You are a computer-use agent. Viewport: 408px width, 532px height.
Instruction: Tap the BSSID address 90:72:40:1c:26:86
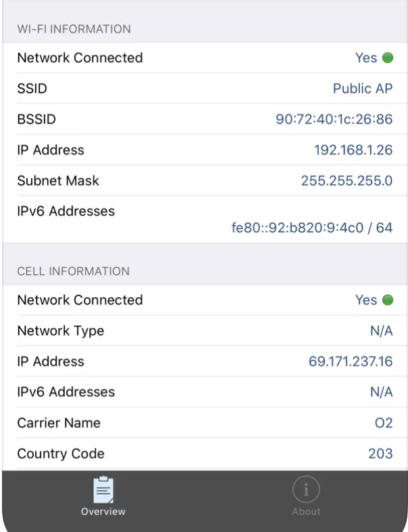pos(334,119)
